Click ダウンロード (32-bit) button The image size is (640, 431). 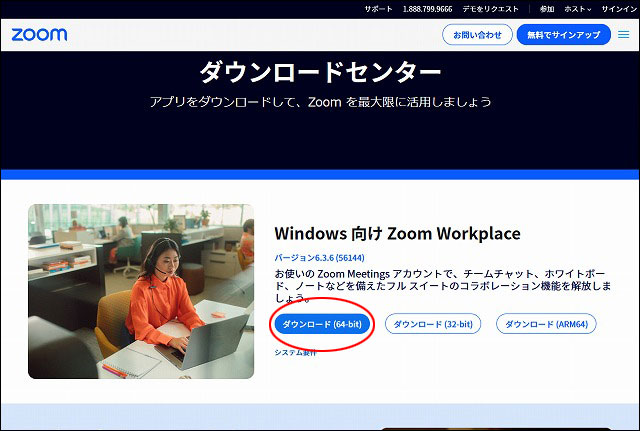coord(433,324)
